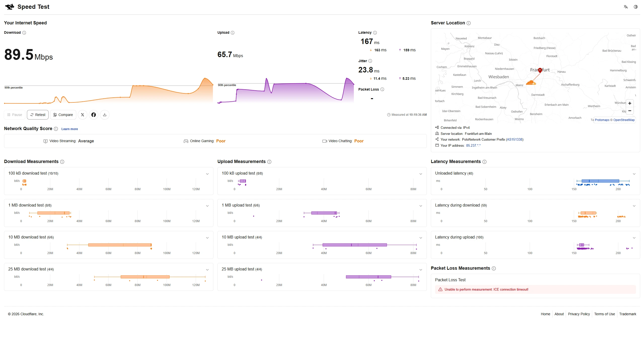Viewport: 644px width, 356px height.
Task: Zoom in on the server map
Action: [630, 103]
